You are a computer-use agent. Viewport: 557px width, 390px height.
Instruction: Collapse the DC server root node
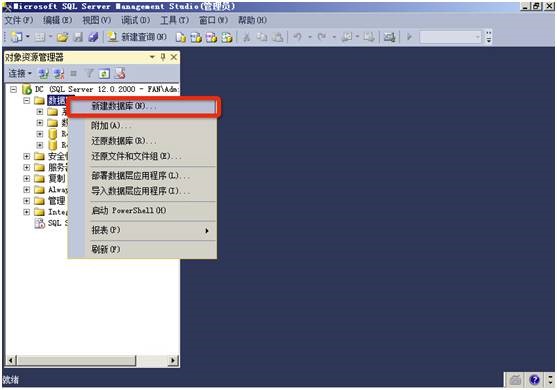[13, 89]
